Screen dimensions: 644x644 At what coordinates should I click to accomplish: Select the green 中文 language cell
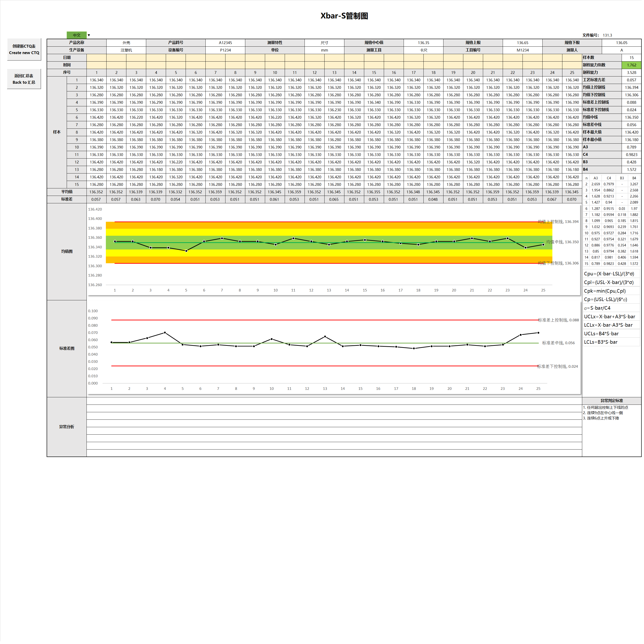pyautogui.click(x=77, y=35)
